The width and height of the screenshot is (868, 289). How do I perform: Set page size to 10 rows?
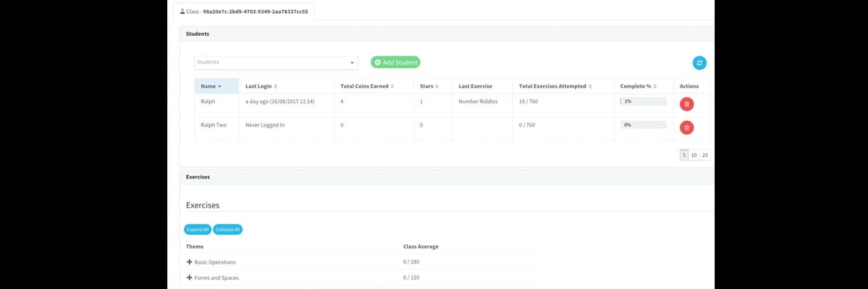(x=694, y=155)
